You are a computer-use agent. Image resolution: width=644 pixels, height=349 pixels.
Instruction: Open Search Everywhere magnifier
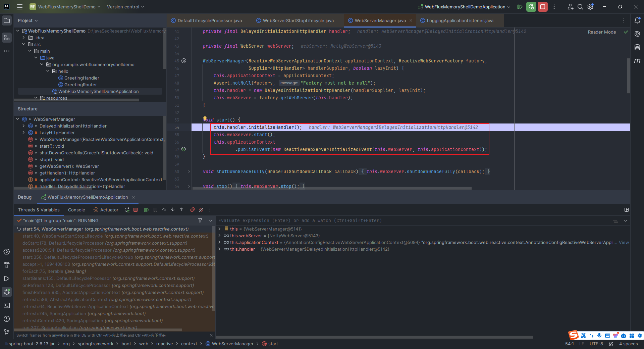[580, 7]
